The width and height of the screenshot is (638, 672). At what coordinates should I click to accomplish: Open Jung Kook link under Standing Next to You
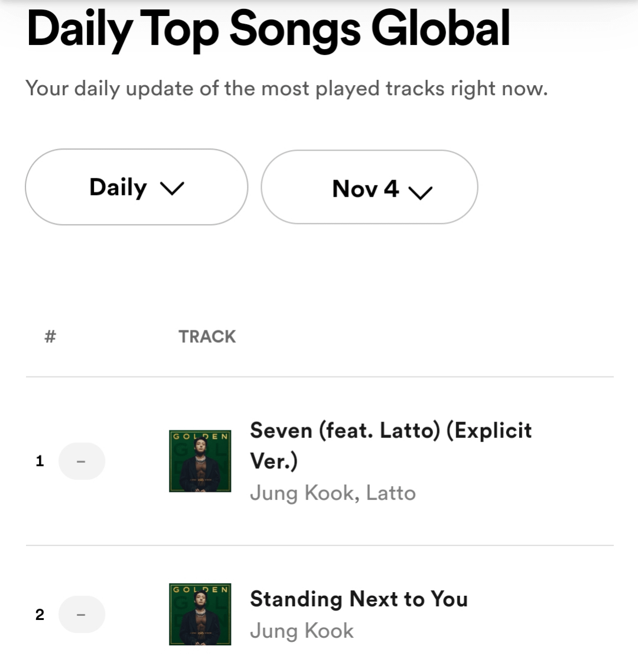(x=302, y=631)
